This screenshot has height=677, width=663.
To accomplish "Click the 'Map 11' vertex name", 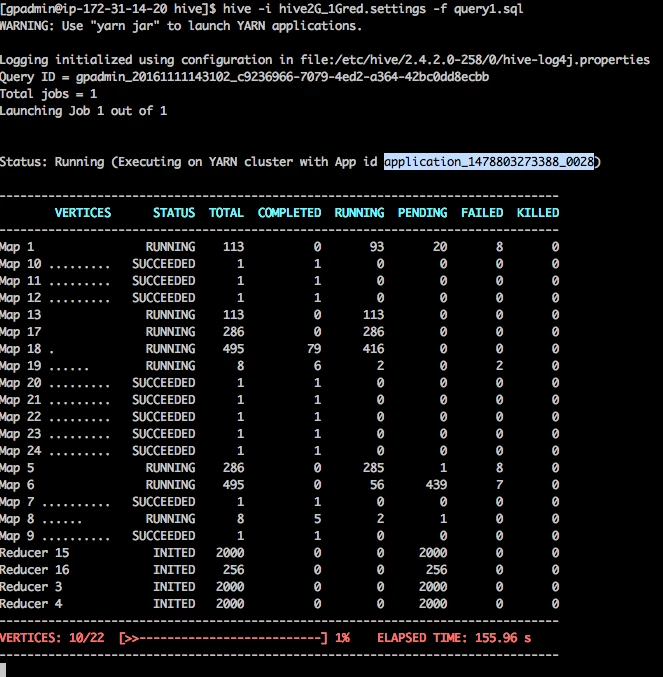I will click(x=21, y=281).
